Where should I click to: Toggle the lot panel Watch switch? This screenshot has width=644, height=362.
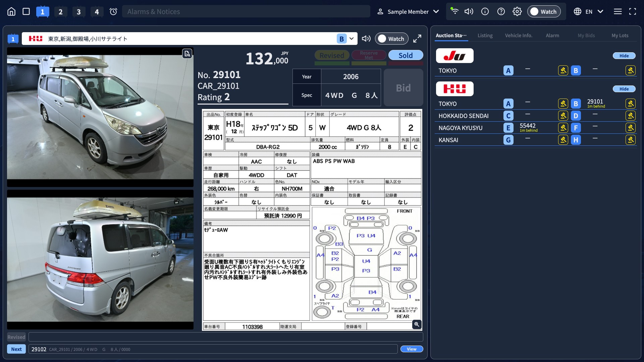392,39
